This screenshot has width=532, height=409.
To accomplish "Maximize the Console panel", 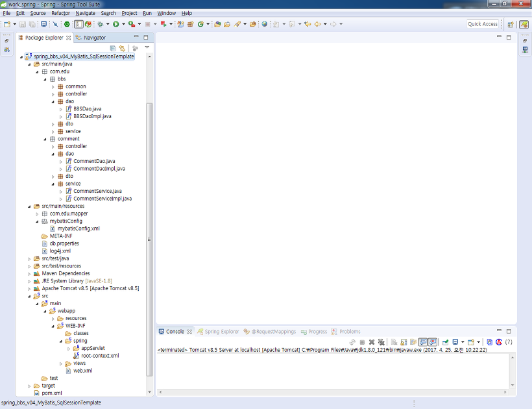I will tap(509, 331).
